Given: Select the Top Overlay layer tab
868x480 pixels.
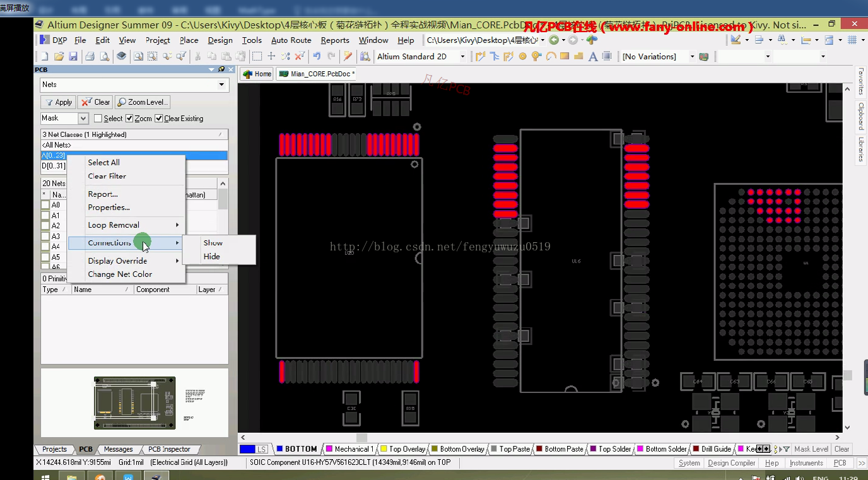Looking at the screenshot, I should coord(402,449).
